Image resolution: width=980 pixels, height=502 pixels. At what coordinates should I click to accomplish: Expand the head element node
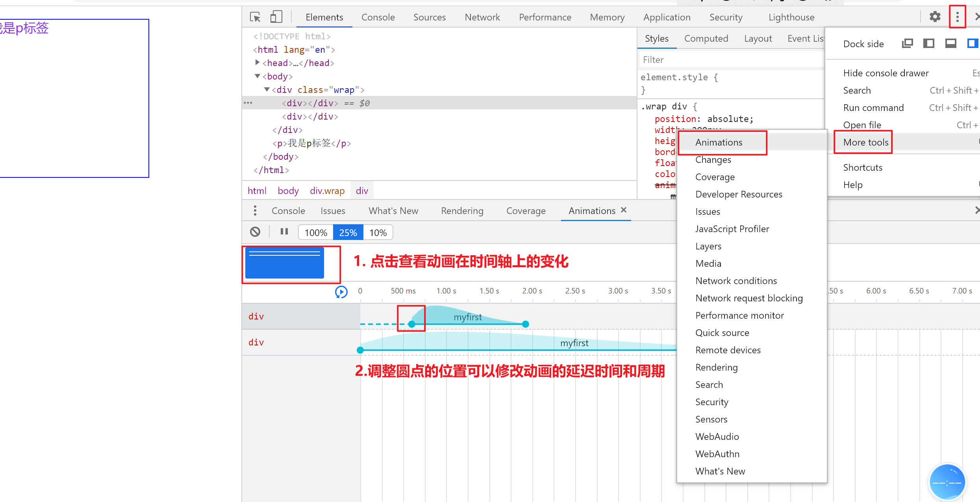[x=258, y=63]
